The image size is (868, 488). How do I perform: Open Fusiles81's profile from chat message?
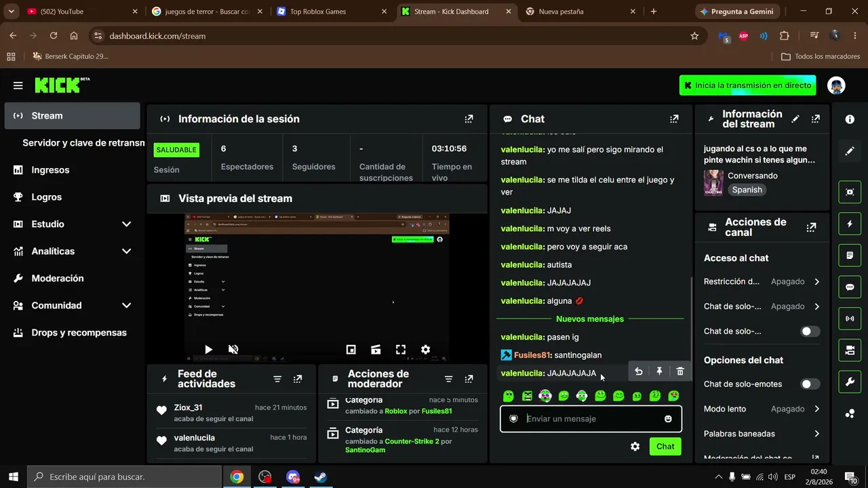click(x=532, y=355)
